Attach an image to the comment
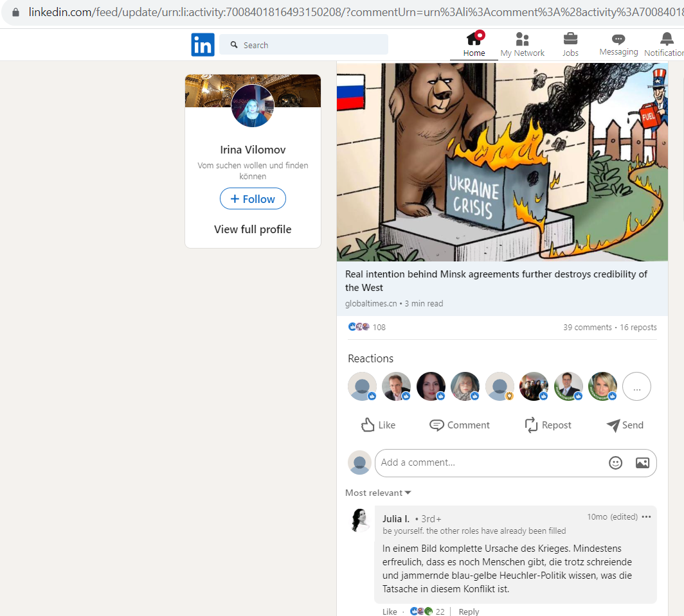The height and width of the screenshot is (616, 684). pos(643,463)
